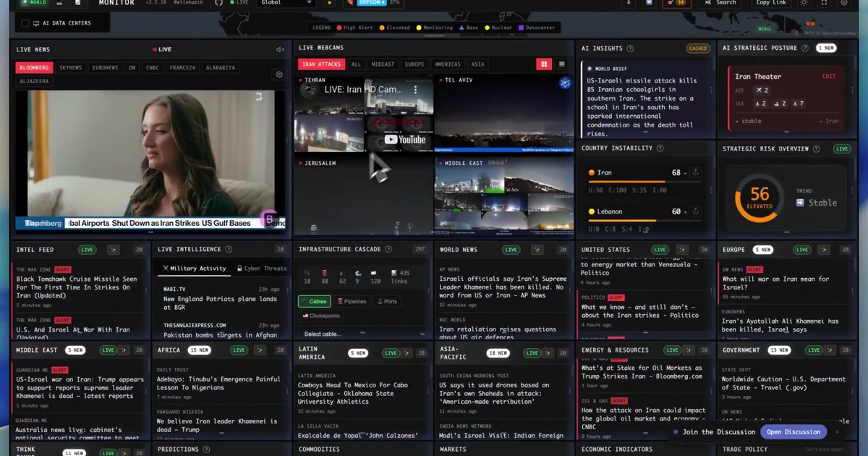Screen dimensions: 868x456
Task: Mute the Live News audio
Action: coord(280,49)
